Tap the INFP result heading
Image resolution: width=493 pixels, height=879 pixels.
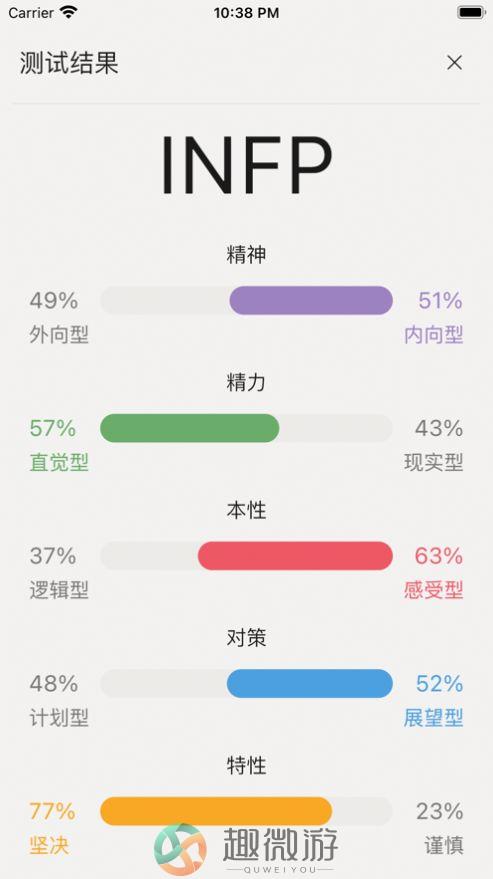(x=246, y=165)
